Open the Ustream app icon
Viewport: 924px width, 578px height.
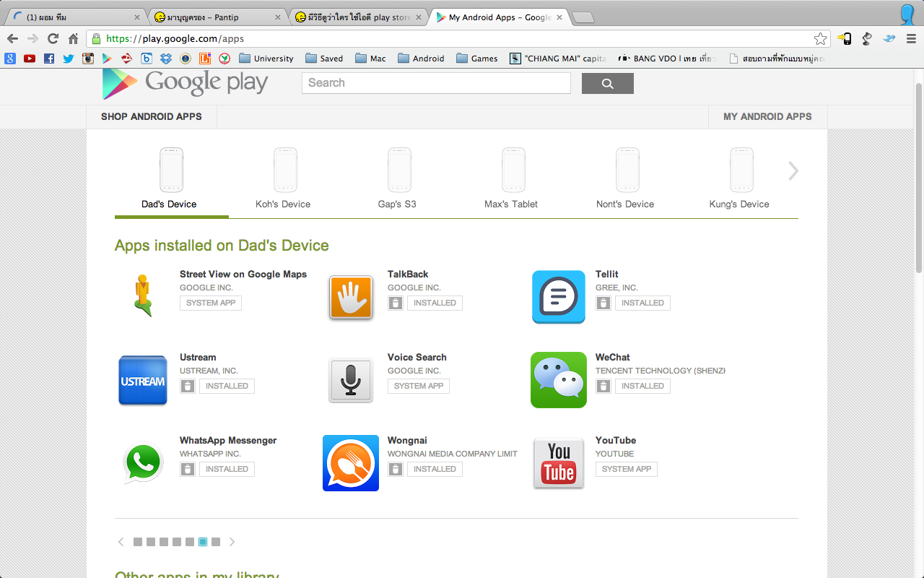coord(143,380)
